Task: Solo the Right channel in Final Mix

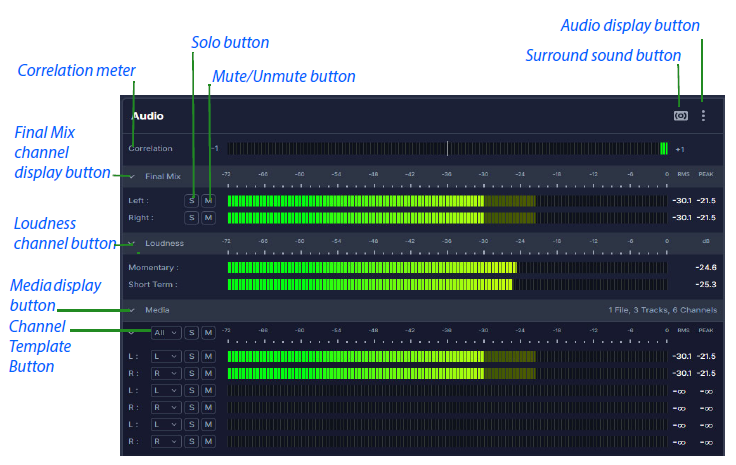Action: (191, 218)
